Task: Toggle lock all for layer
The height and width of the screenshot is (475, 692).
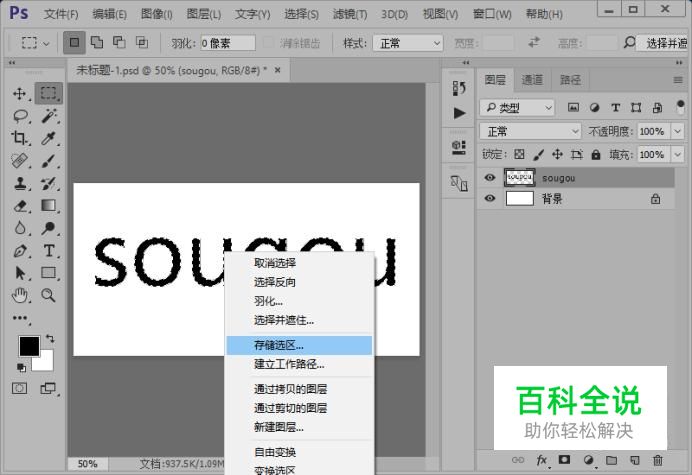Action: tap(596, 154)
